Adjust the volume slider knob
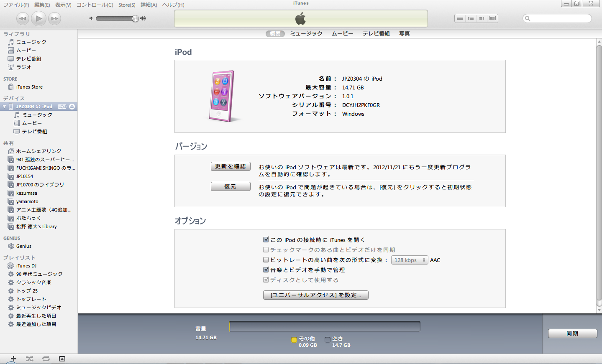This screenshot has width=602, height=364. (135, 18)
